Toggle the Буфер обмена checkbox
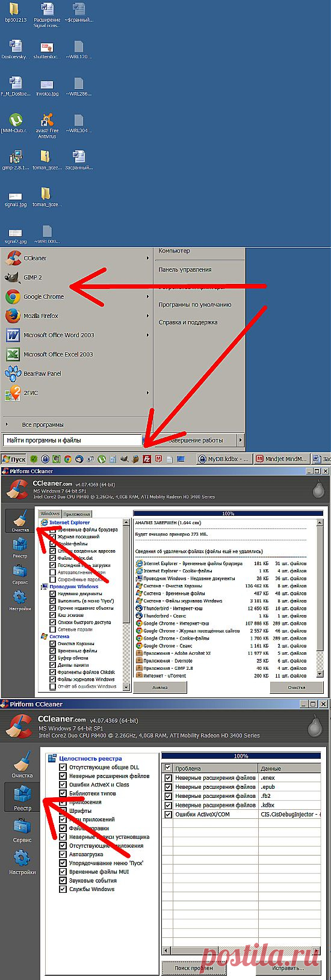Screen dimensions: 331x980 pos(52,658)
